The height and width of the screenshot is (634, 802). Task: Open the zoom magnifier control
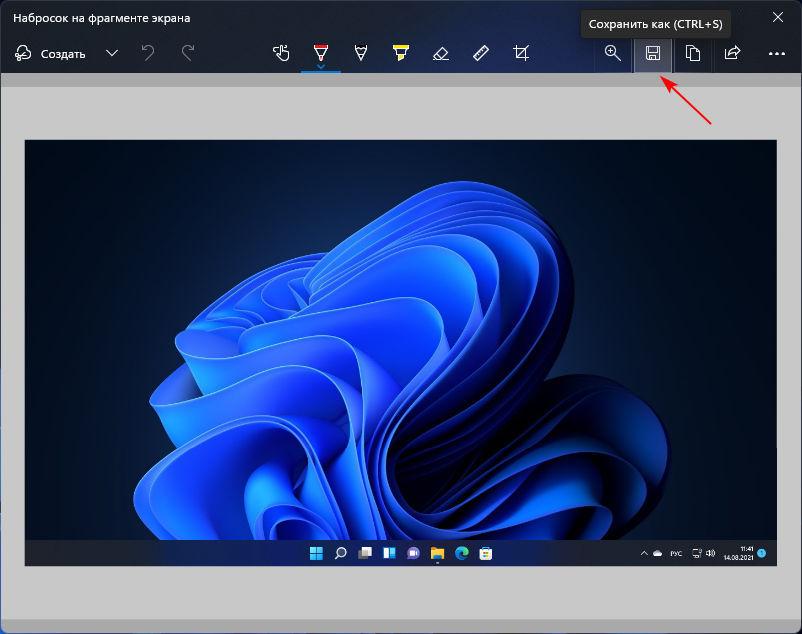pos(612,53)
